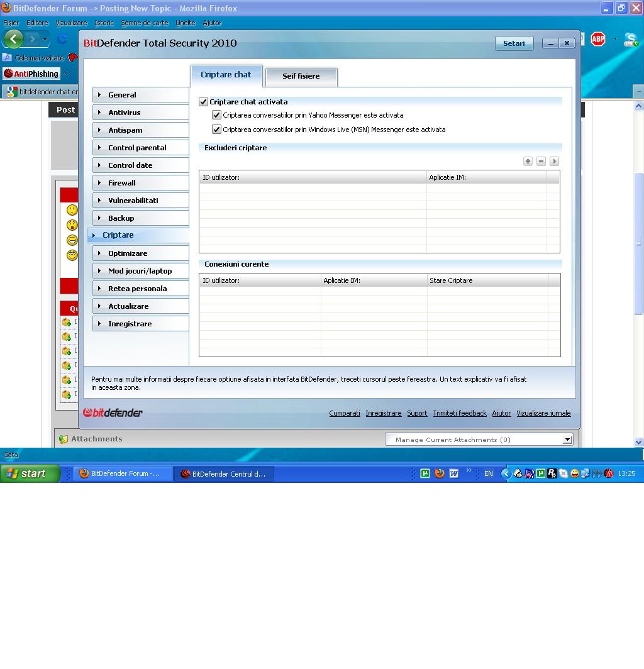Expand Control date section
644x669 pixels.
[141, 165]
